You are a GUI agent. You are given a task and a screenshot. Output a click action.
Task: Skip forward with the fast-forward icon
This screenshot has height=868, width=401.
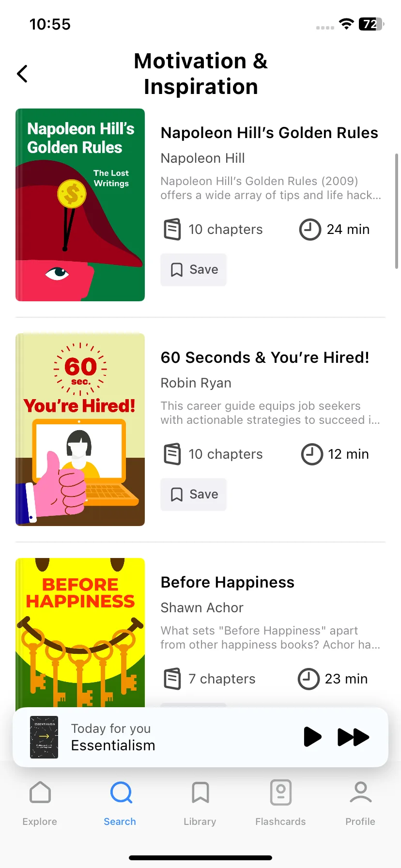(x=353, y=737)
